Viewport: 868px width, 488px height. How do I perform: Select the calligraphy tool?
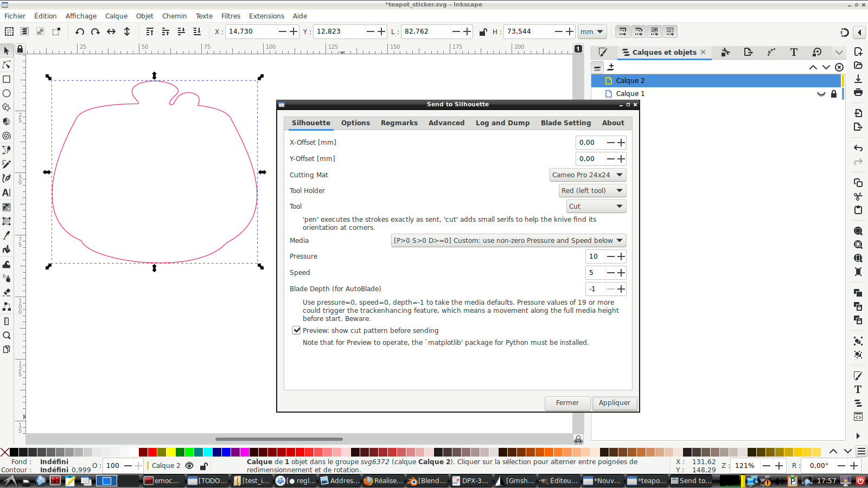pyautogui.click(x=7, y=178)
